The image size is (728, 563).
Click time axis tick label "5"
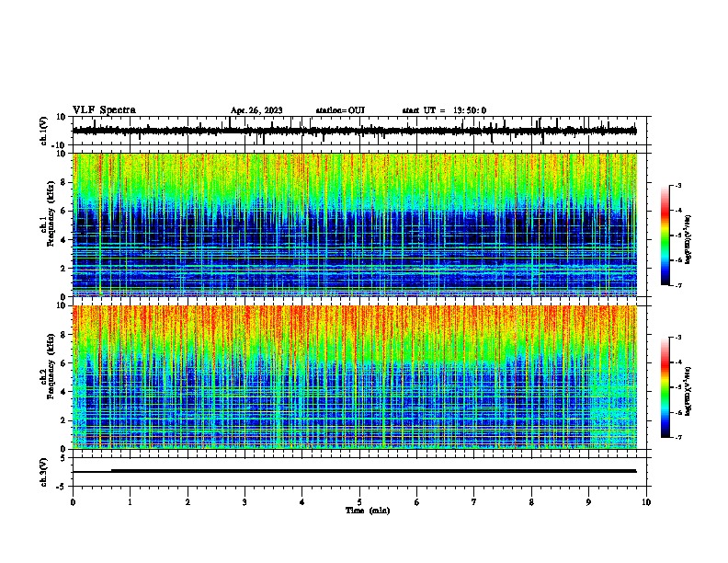pyautogui.click(x=359, y=502)
